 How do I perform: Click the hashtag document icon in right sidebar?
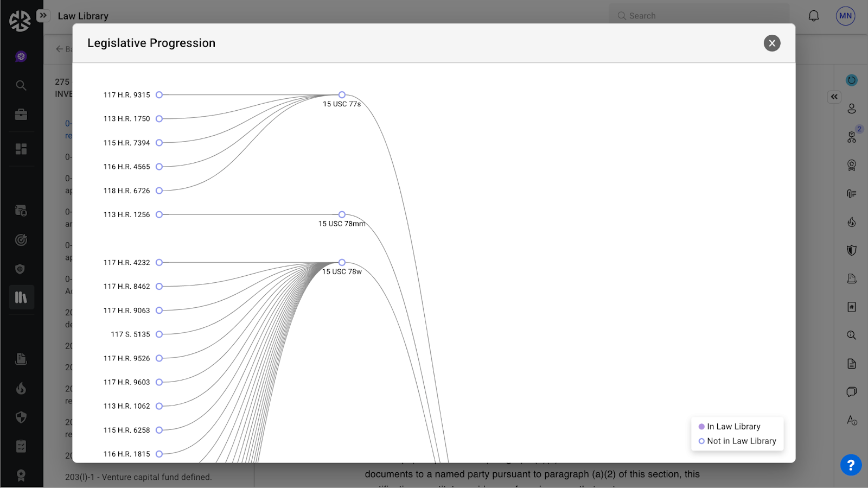851,307
